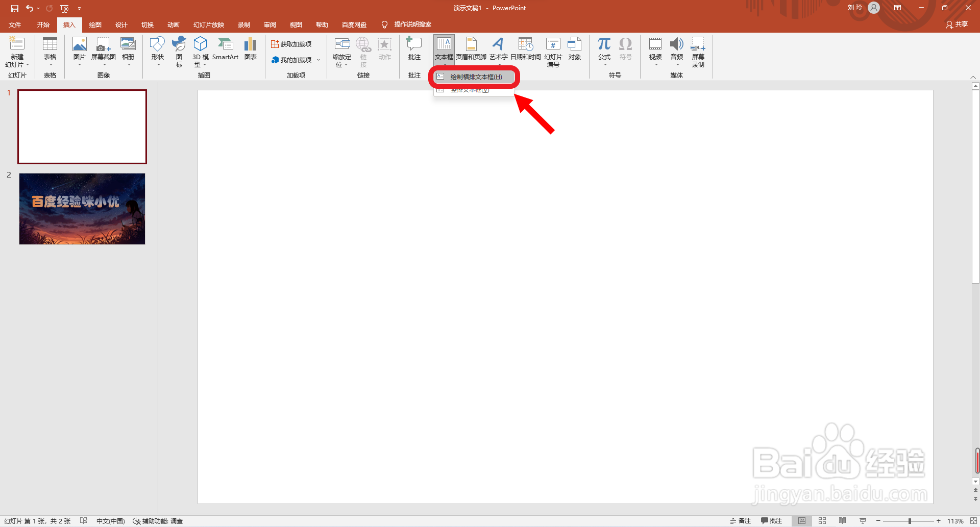
Task: Insert an Object (对象)
Action: coord(575,49)
